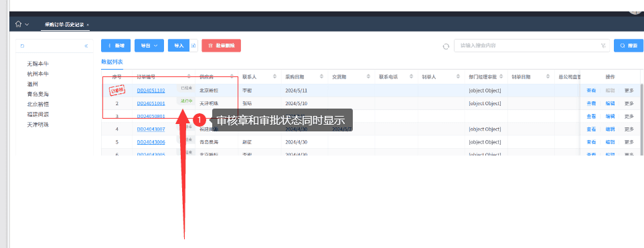Sort by the 交货期 column
Image resolution: width=644 pixels, height=248 pixels.
368,76
